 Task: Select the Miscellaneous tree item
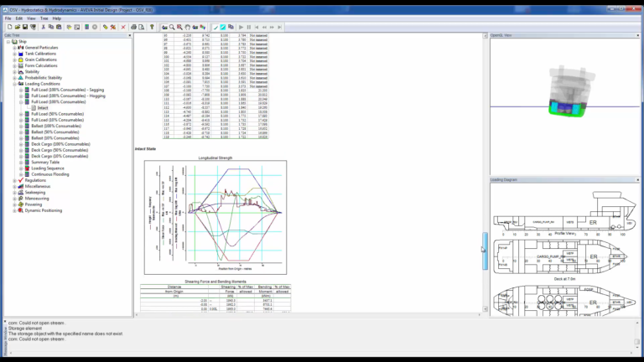(38, 186)
